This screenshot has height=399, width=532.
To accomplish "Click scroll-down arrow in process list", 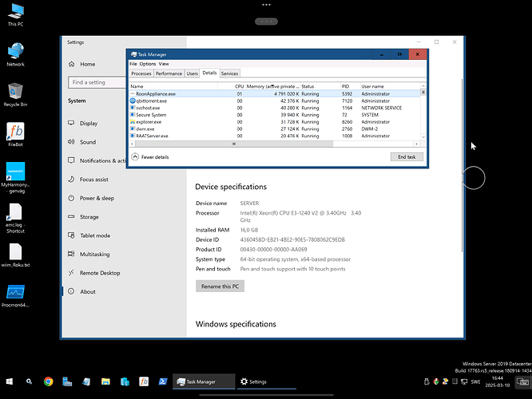I will (x=423, y=137).
